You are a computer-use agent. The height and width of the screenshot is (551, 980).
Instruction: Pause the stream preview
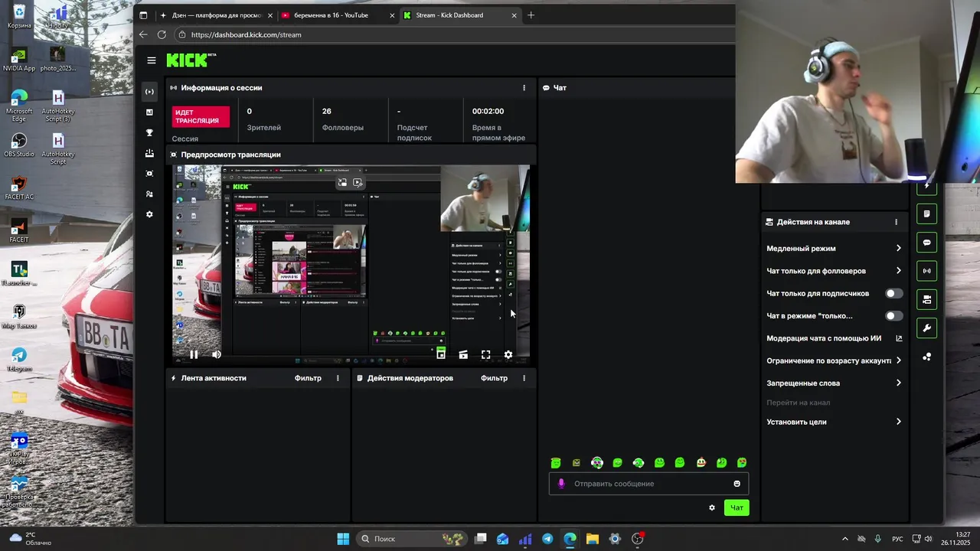click(x=194, y=354)
